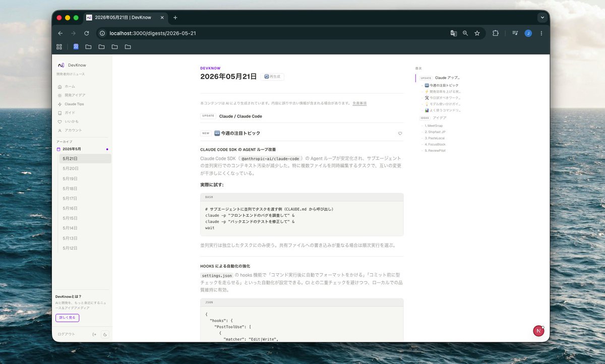This screenshot has height=364, width=605.
Task: Open the Google Translate icon in address bar
Action: click(x=454, y=33)
